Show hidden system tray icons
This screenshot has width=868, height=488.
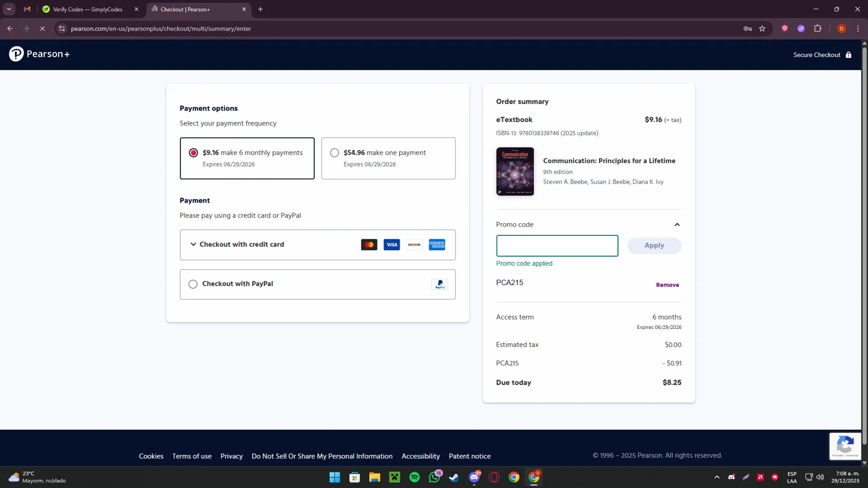(x=717, y=477)
